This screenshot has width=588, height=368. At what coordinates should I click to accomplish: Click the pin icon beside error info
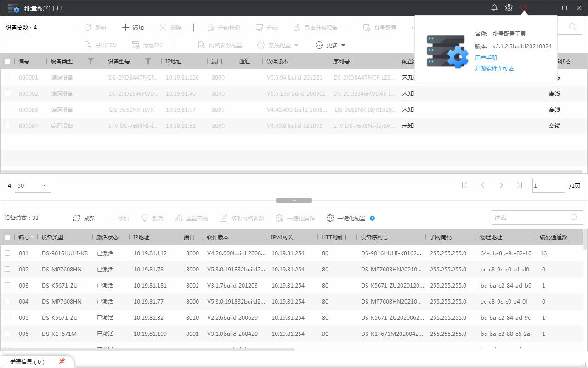click(x=62, y=362)
